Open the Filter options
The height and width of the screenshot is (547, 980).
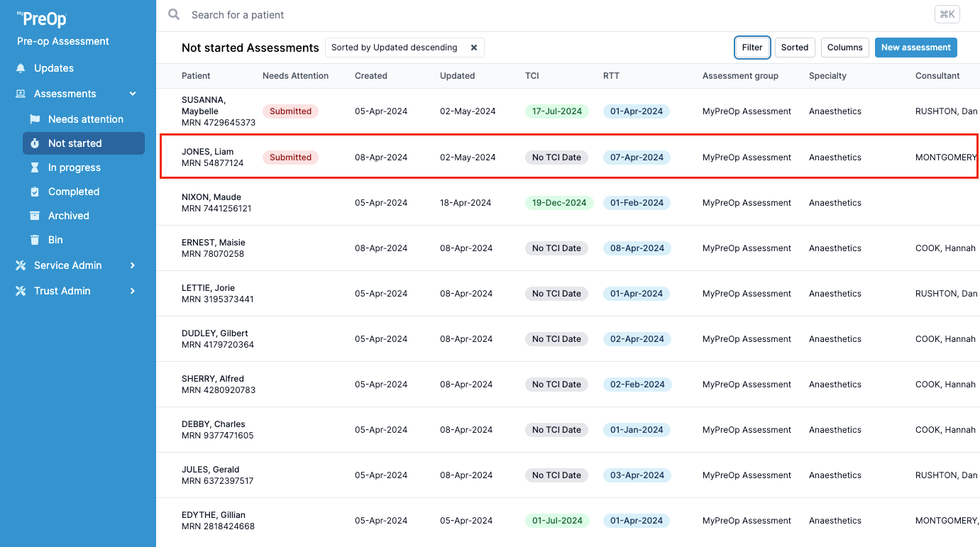point(752,48)
